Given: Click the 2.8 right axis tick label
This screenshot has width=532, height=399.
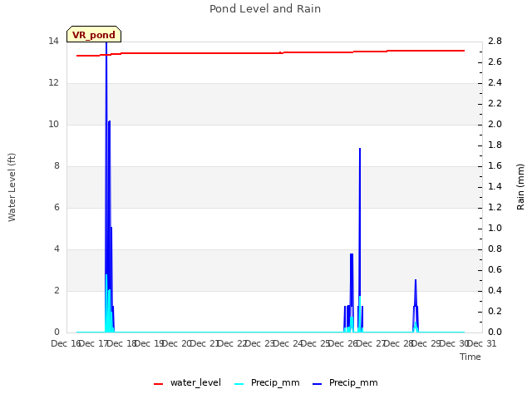Looking at the screenshot, I should pyautogui.click(x=495, y=42).
